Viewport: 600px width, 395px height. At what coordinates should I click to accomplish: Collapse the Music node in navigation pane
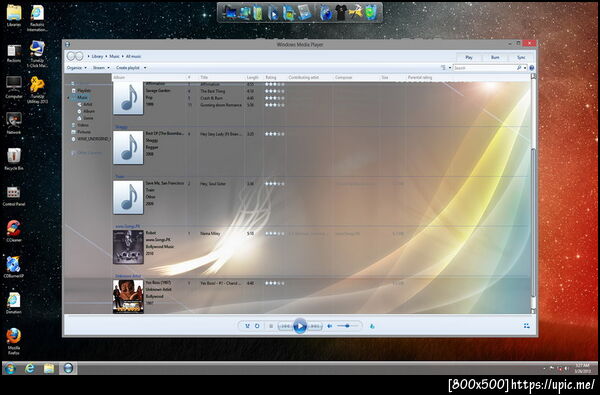coord(69,98)
